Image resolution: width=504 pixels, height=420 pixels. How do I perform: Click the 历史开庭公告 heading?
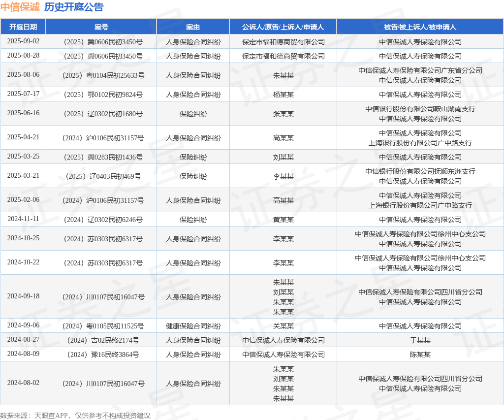tap(74, 7)
